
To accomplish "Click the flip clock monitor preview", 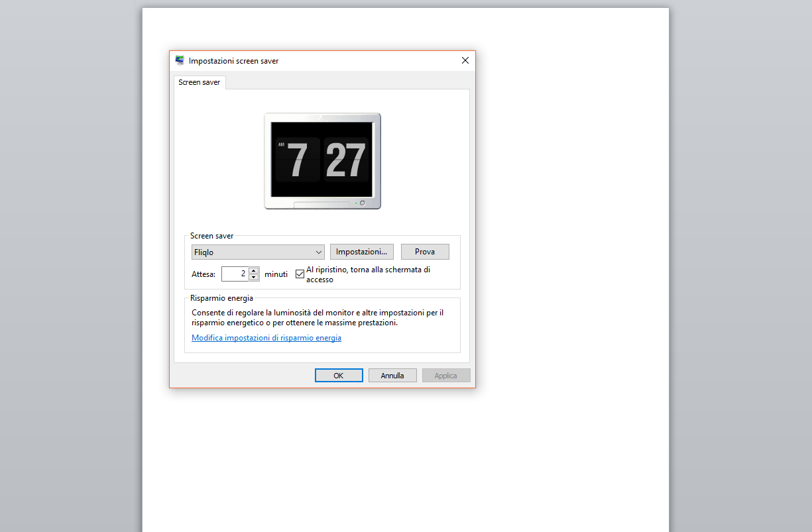I will 322,161.
